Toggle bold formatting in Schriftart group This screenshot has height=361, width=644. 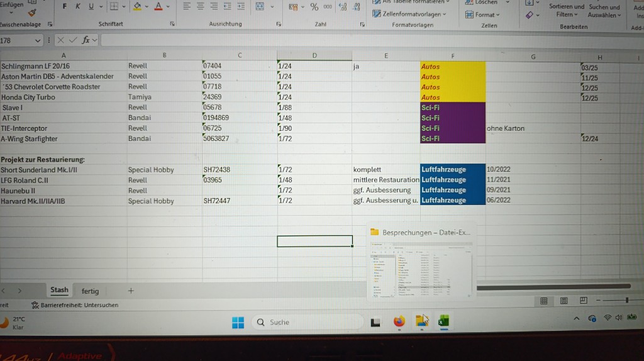click(x=65, y=6)
